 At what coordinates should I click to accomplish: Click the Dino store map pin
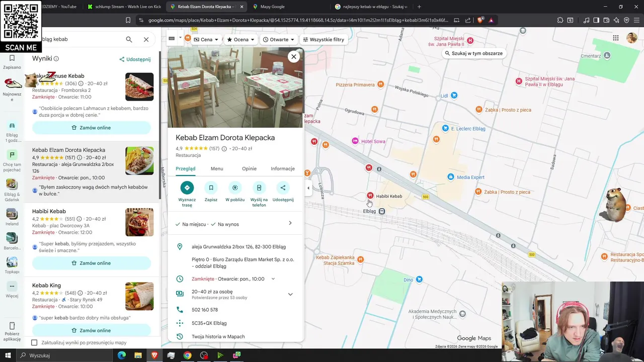(419, 280)
